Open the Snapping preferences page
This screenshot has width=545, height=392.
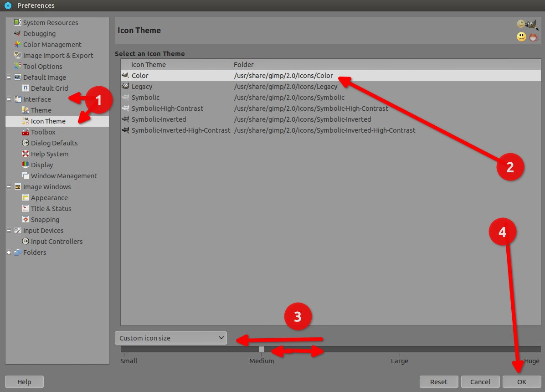tap(45, 220)
